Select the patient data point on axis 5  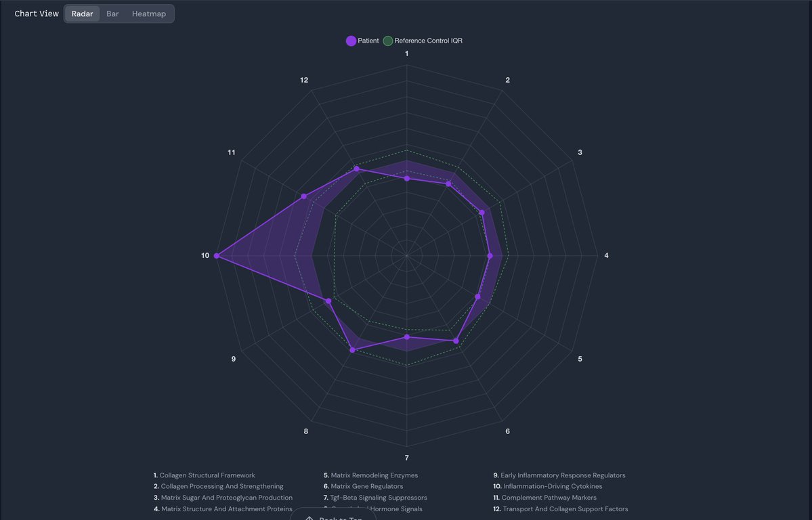point(478,297)
